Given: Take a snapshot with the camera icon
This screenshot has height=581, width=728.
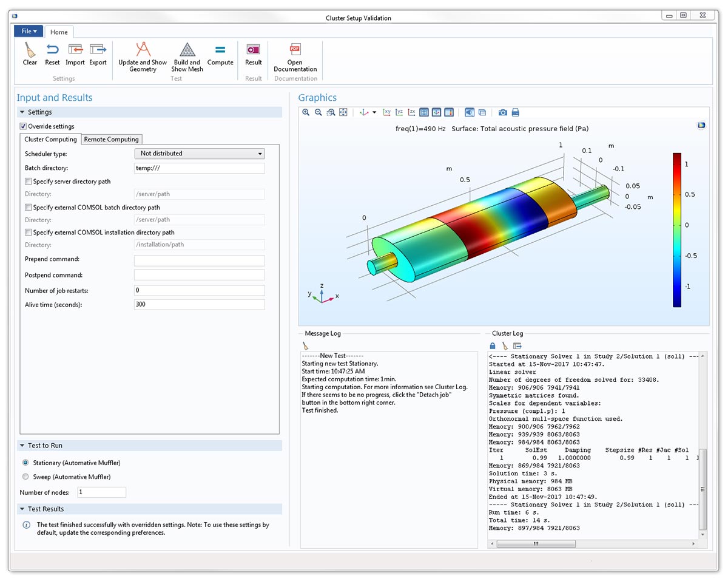Looking at the screenshot, I should point(503,112).
